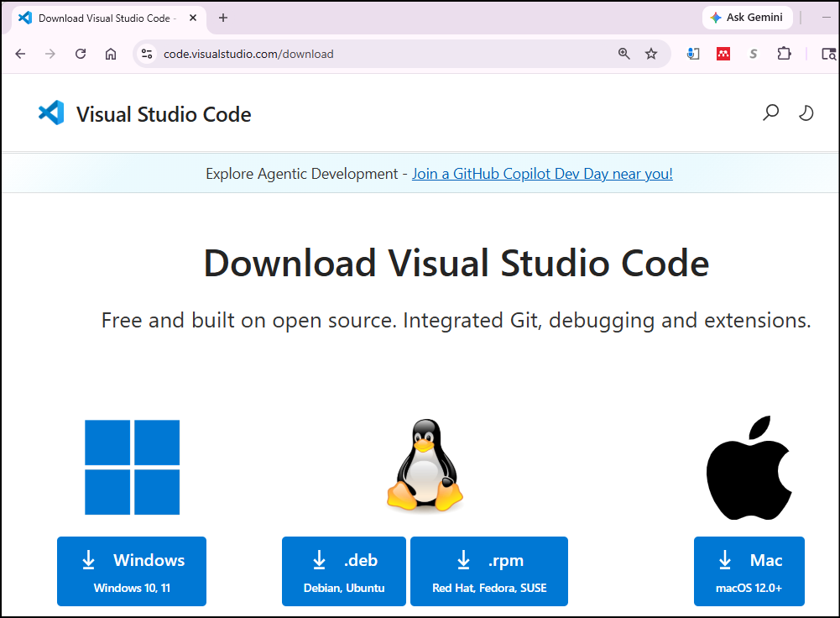Download the .rpm package for Red Hat
840x618 pixels.
pos(489,571)
